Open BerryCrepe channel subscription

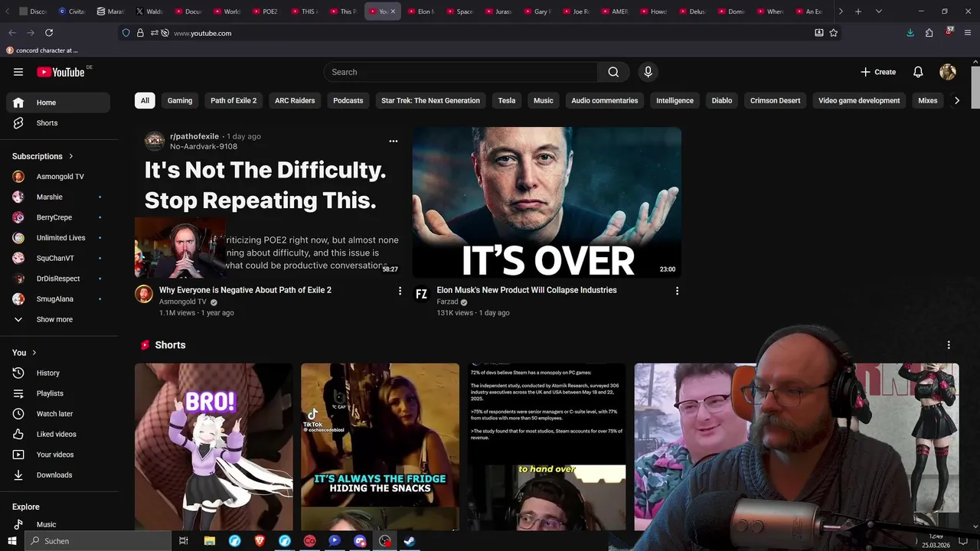pos(58,217)
